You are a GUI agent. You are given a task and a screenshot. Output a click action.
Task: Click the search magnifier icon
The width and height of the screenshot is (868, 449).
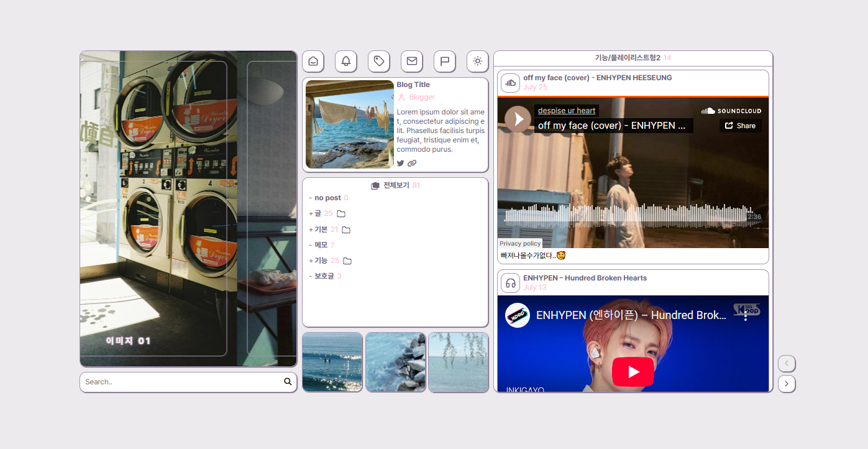click(288, 382)
